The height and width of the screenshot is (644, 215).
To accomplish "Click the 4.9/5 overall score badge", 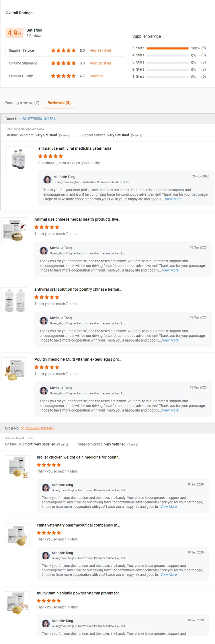I will (x=14, y=33).
